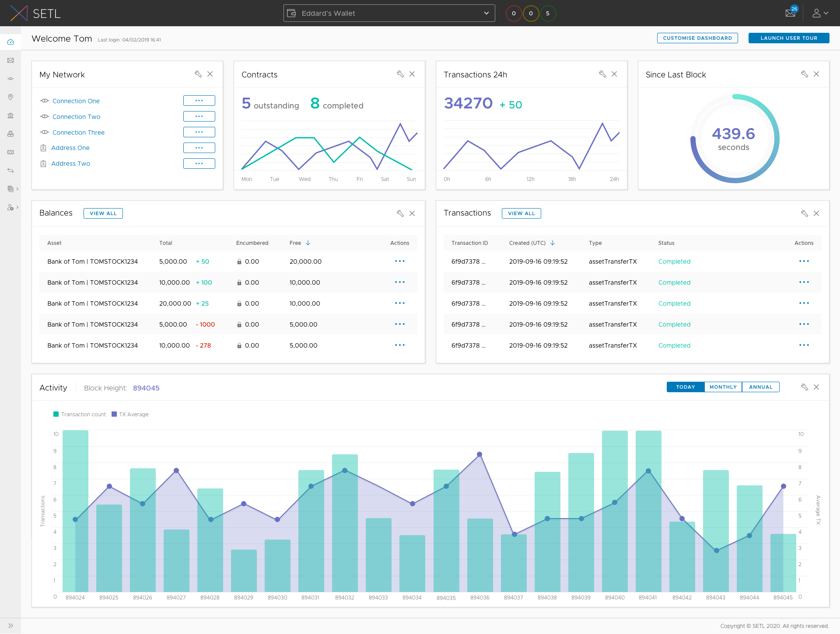Configure the Balances widget wrench

coord(400,213)
